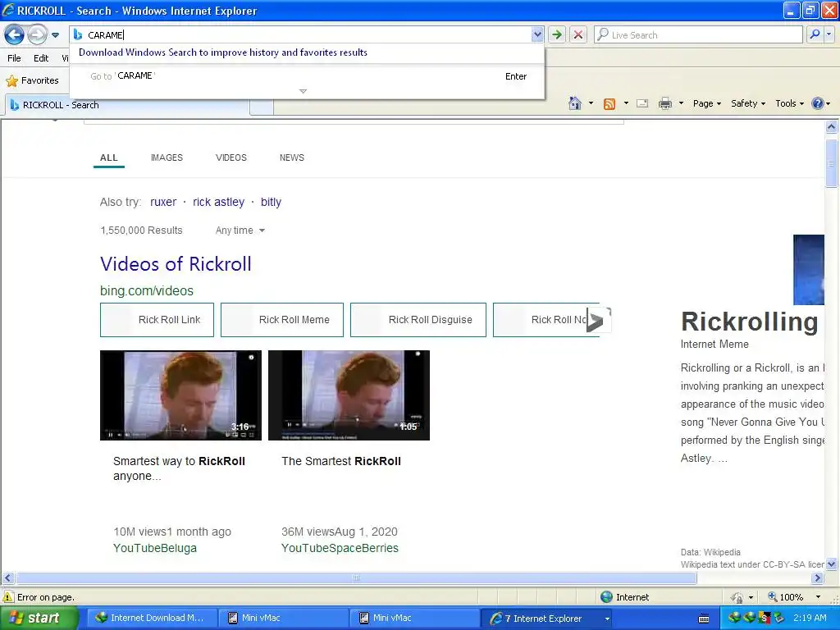Open the 1:05 Rickroll video thumbnail
Image resolution: width=840 pixels, height=630 pixels.
point(349,395)
